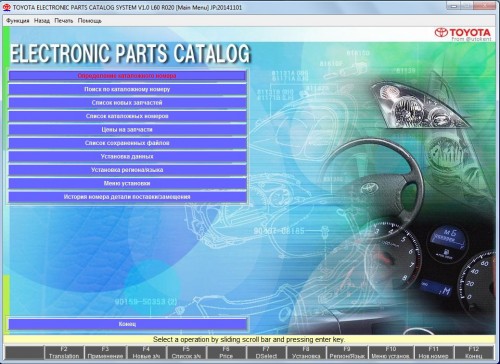Open the Назад menu
The width and height of the screenshot is (500, 364).
[x=42, y=21]
